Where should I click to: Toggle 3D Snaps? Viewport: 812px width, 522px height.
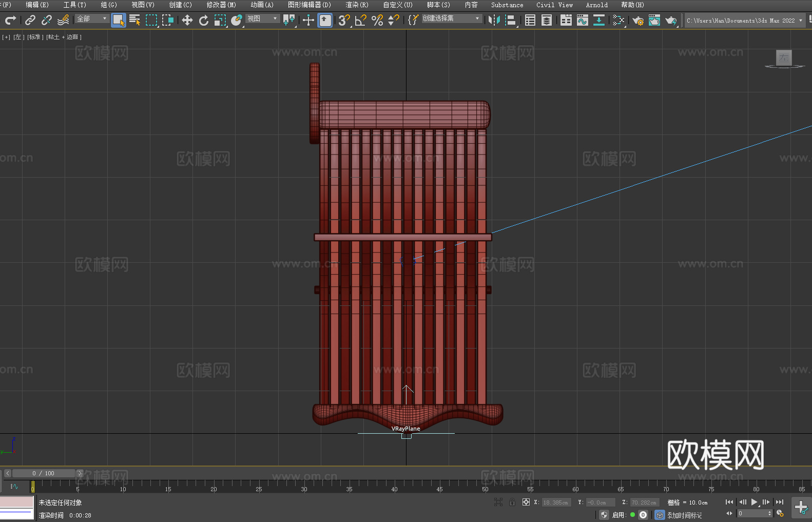344,20
